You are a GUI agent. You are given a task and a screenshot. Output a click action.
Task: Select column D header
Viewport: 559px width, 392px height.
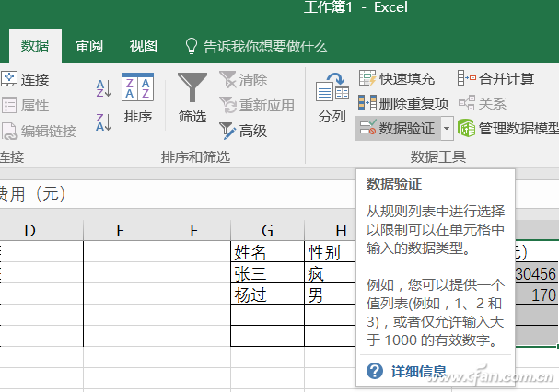tap(29, 230)
